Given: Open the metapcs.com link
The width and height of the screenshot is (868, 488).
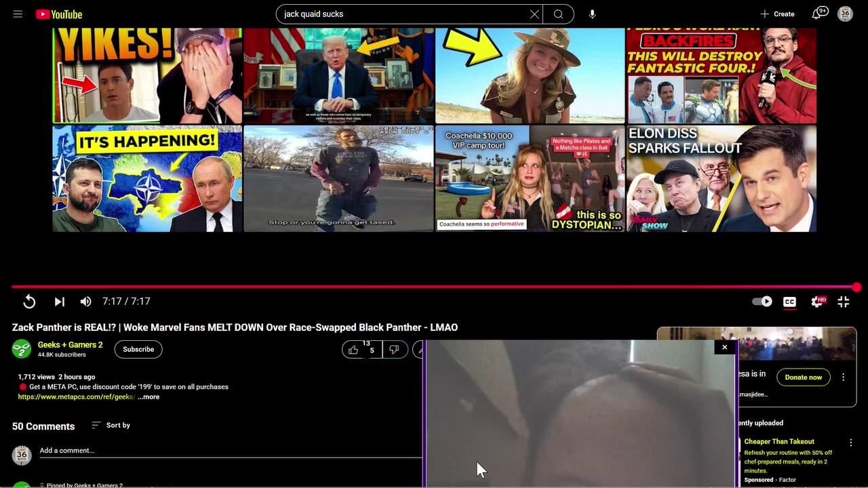Looking at the screenshot, I should tap(77, 397).
